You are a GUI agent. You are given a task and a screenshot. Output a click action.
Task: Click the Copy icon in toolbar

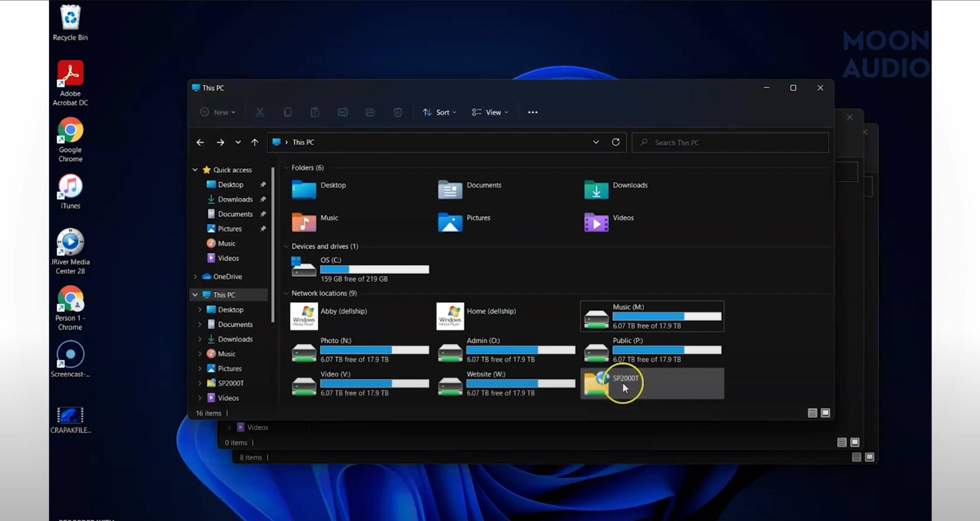tap(287, 112)
